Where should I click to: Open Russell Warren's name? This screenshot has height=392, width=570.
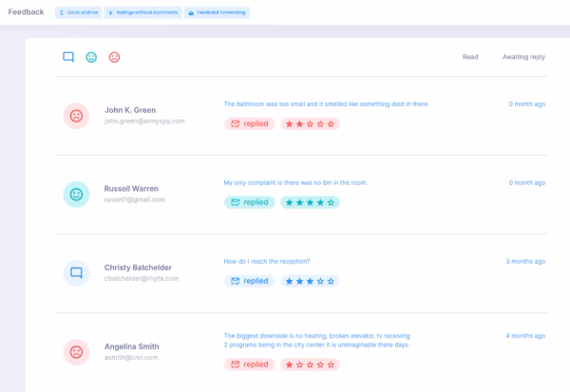tap(131, 189)
